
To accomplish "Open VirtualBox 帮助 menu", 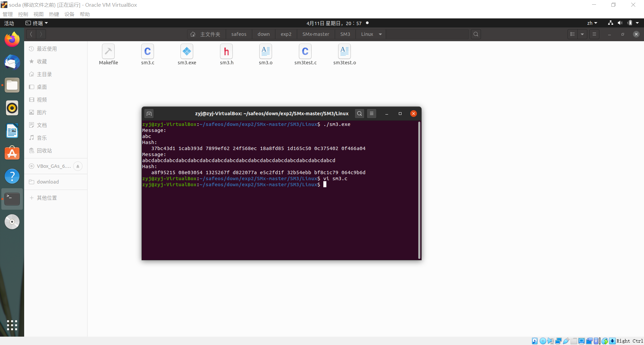I will pos(85,14).
